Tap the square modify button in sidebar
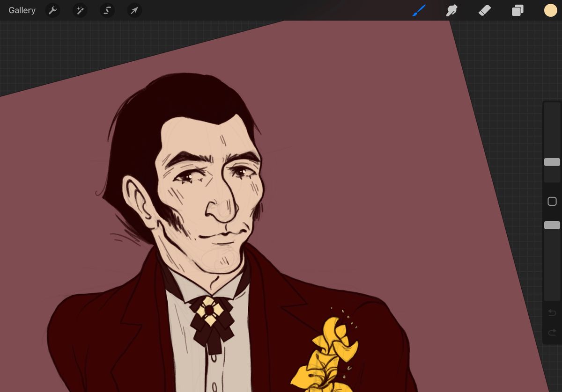 [552, 201]
